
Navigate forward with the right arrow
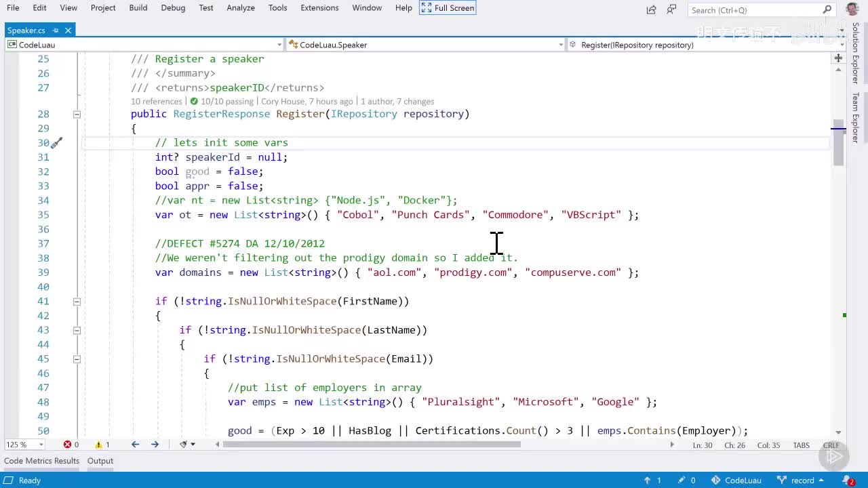click(155, 445)
